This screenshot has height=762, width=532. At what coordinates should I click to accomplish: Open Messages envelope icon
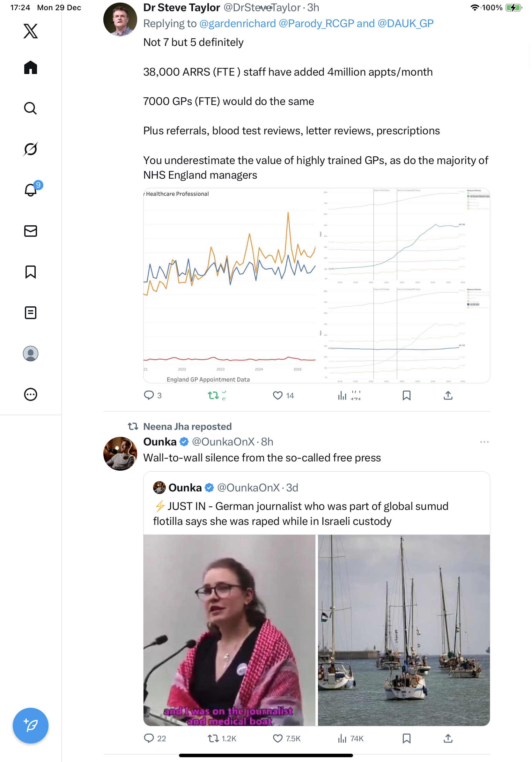click(x=31, y=231)
